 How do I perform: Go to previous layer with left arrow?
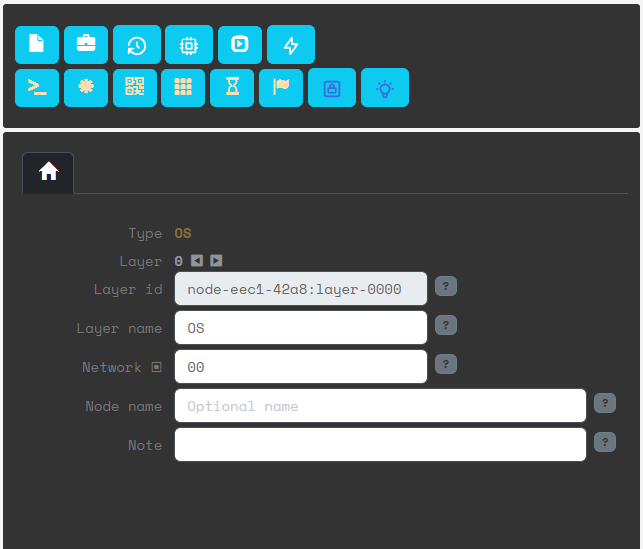197,261
